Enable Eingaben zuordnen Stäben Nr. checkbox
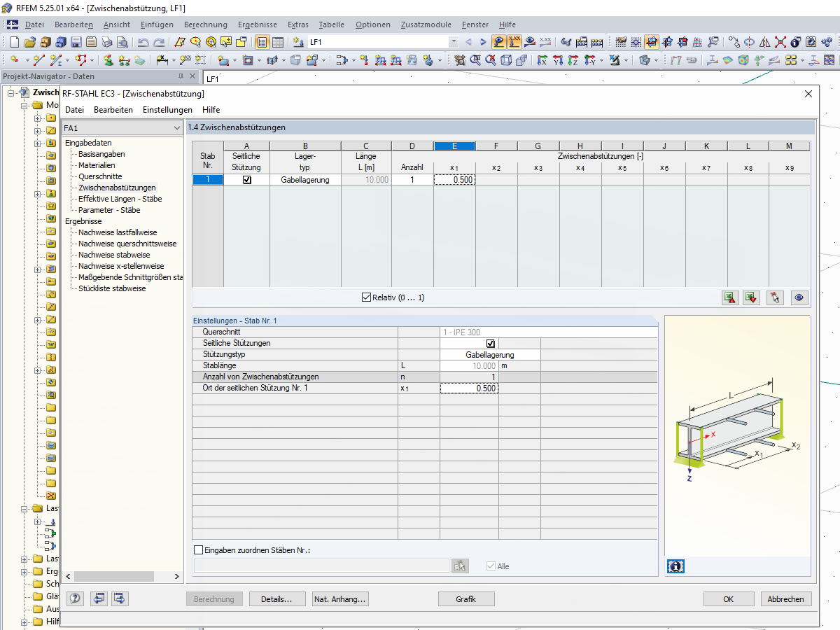Screen dimensions: 840x630 click(x=199, y=550)
